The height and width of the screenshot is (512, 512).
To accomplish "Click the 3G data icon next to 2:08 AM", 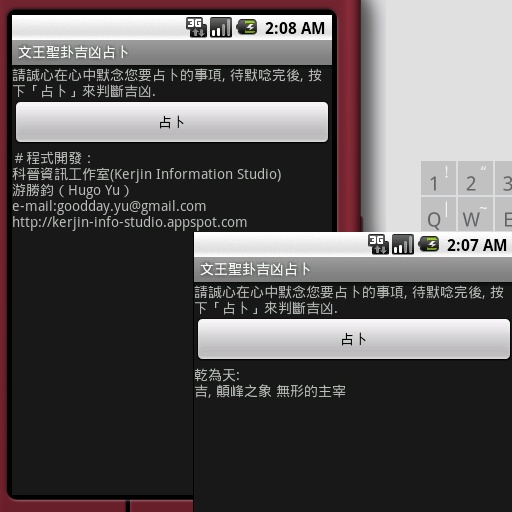I will (x=196, y=27).
